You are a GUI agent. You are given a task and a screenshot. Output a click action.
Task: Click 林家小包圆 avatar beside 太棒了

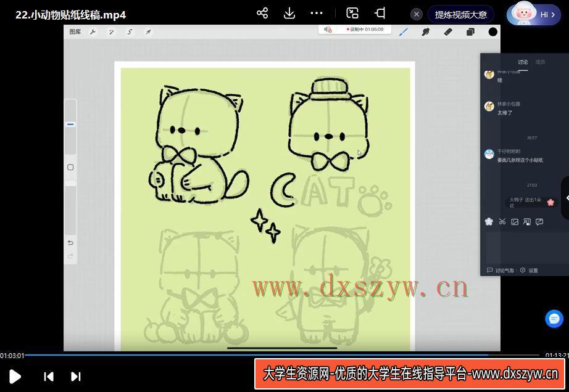click(x=489, y=107)
